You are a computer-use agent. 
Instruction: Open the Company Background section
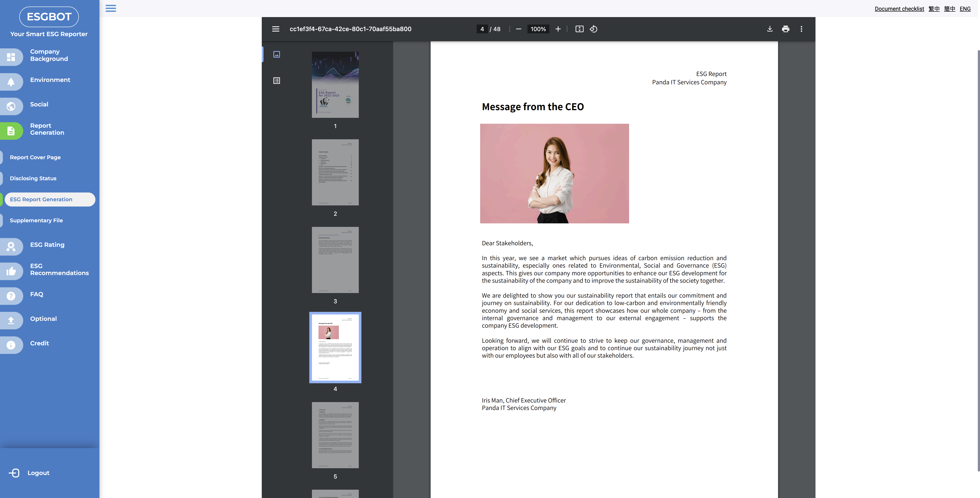point(49,55)
